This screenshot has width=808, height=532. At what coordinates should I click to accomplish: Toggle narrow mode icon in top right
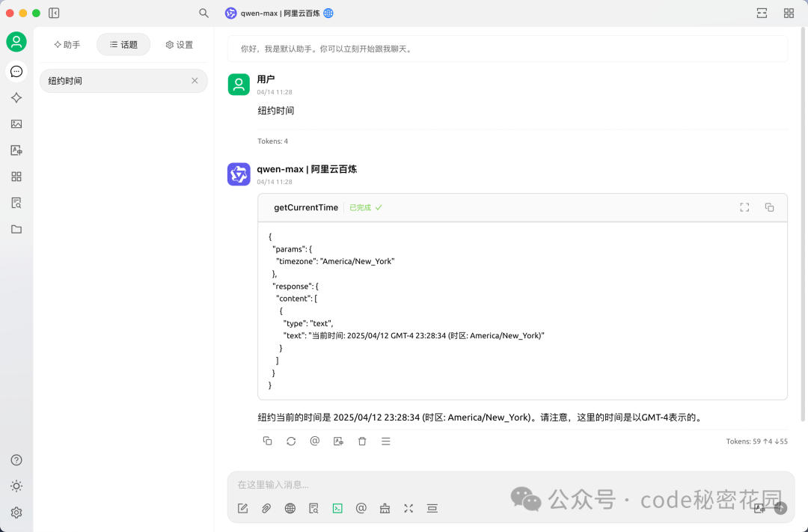[762, 13]
